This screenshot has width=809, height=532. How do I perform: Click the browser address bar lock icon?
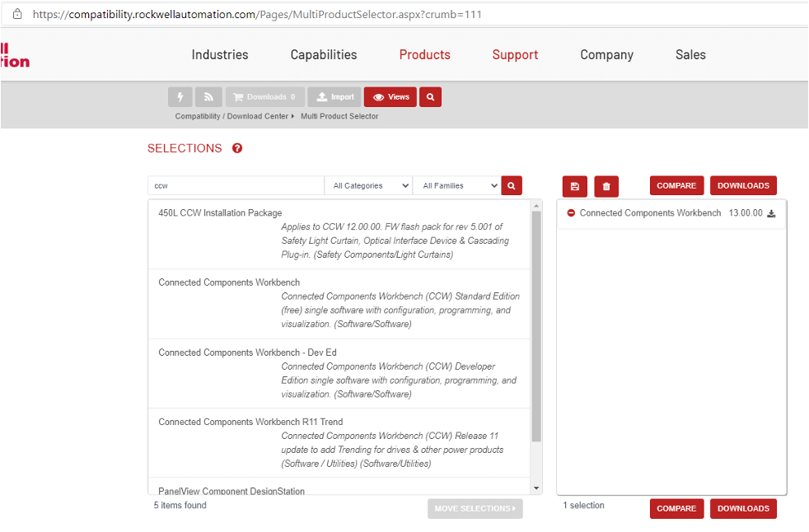click(17, 14)
